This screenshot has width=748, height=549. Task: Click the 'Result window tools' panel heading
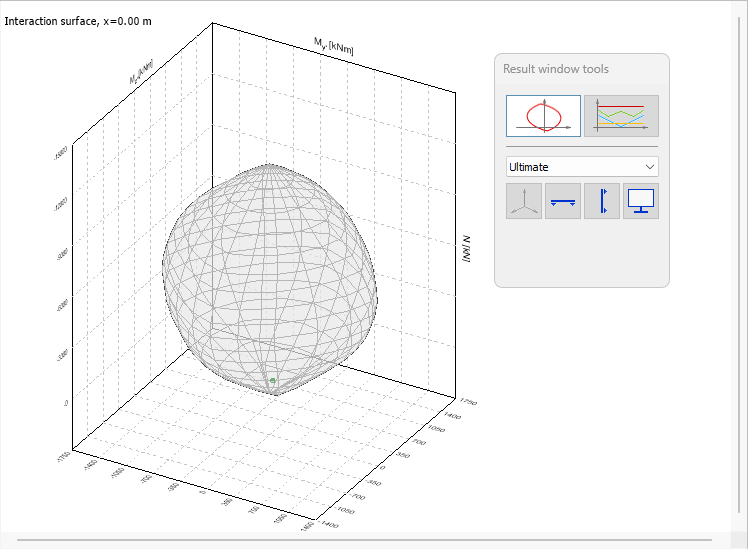[556, 69]
